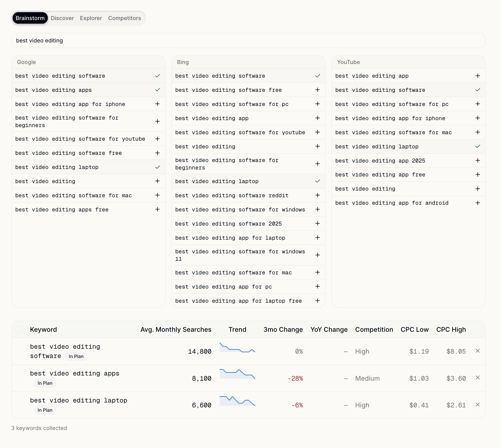Remove "best video editing laptop" keyword from table
Image resolution: width=501 pixels, height=448 pixels.
pos(478,405)
